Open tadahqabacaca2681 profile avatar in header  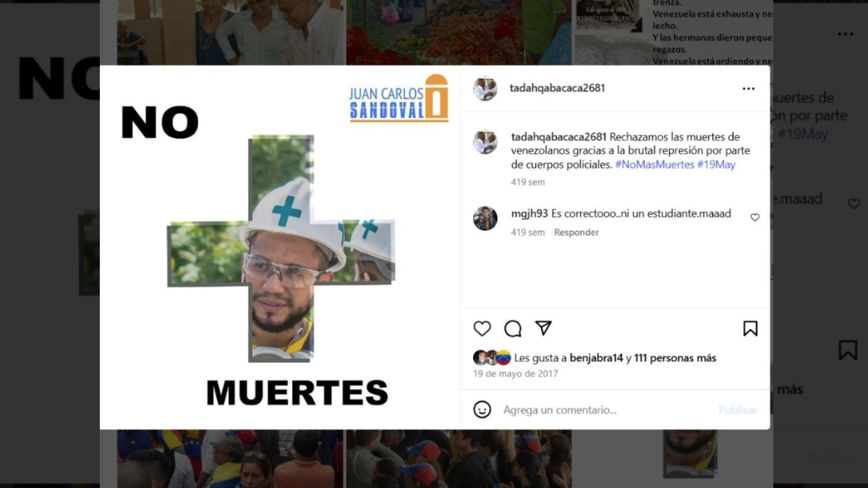click(485, 88)
